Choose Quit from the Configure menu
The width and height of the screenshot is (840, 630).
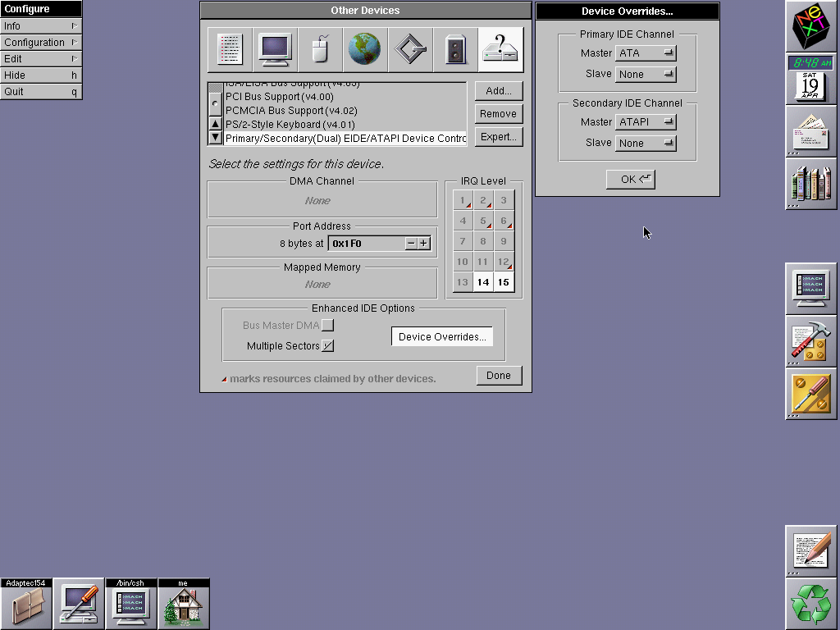tap(40, 92)
